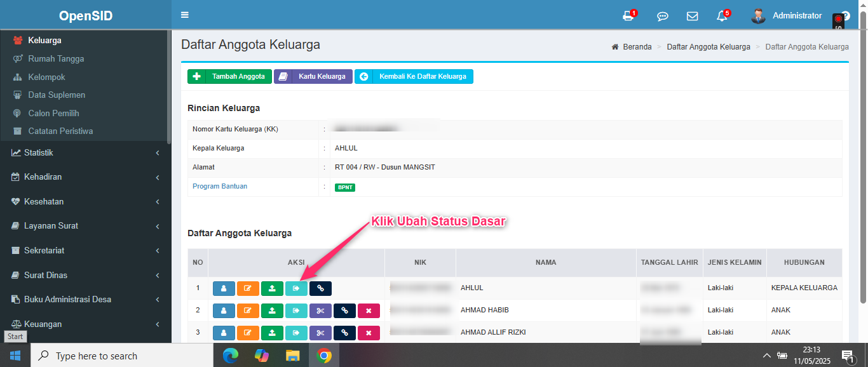Upload documents for AHMAD HABIB

(272, 310)
